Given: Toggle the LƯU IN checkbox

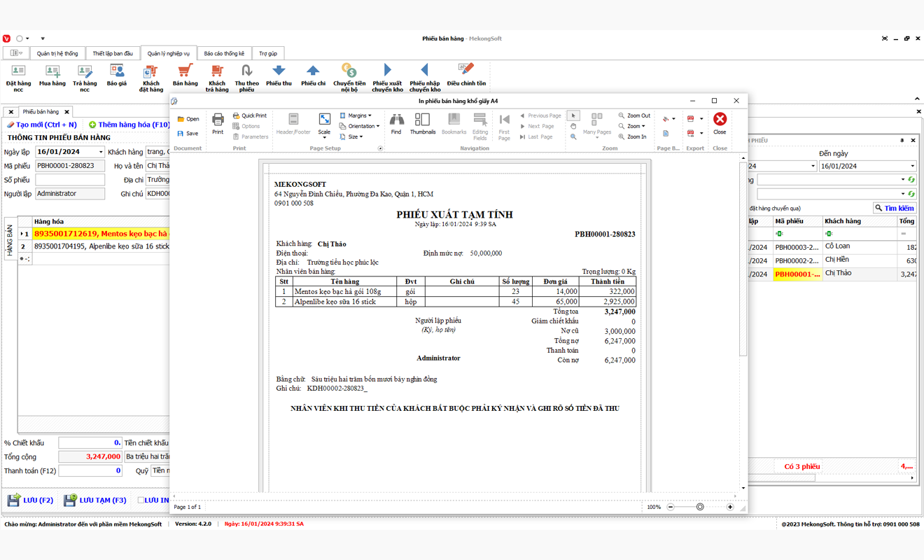Looking at the screenshot, I should (x=141, y=500).
